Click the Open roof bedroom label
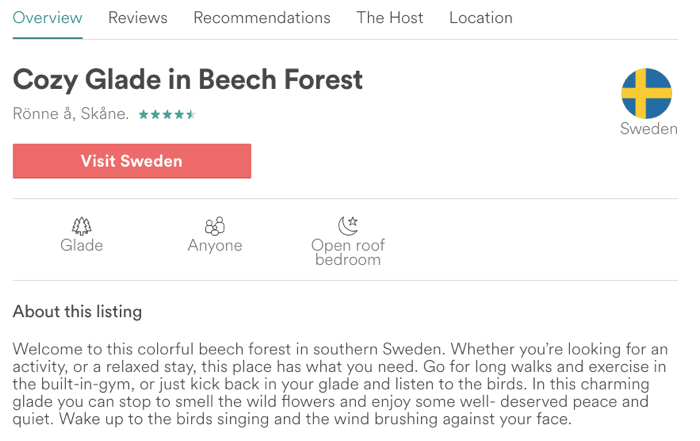This screenshot has width=700, height=441. click(x=348, y=252)
